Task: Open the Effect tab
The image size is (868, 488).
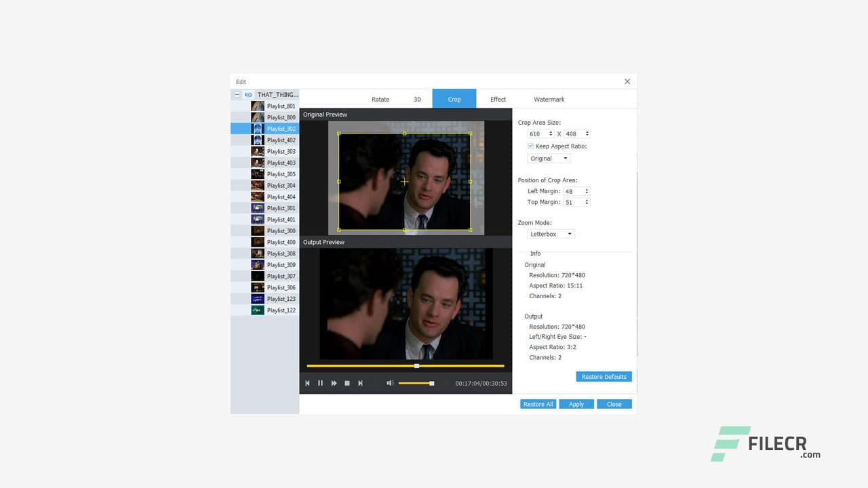Action: click(498, 99)
